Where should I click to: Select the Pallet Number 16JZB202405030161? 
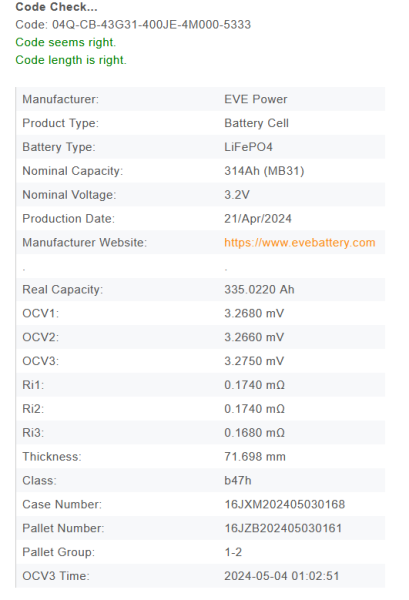point(283,528)
